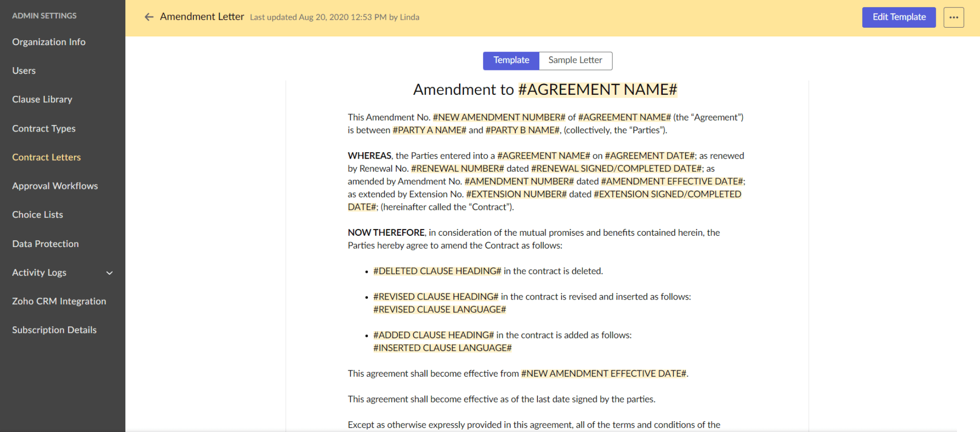
Task: View Subscription Details
Action: (54, 330)
